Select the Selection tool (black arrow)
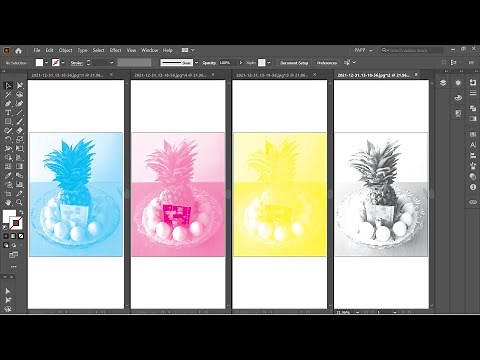Image resolution: width=480 pixels, height=360 pixels. [x=8, y=86]
